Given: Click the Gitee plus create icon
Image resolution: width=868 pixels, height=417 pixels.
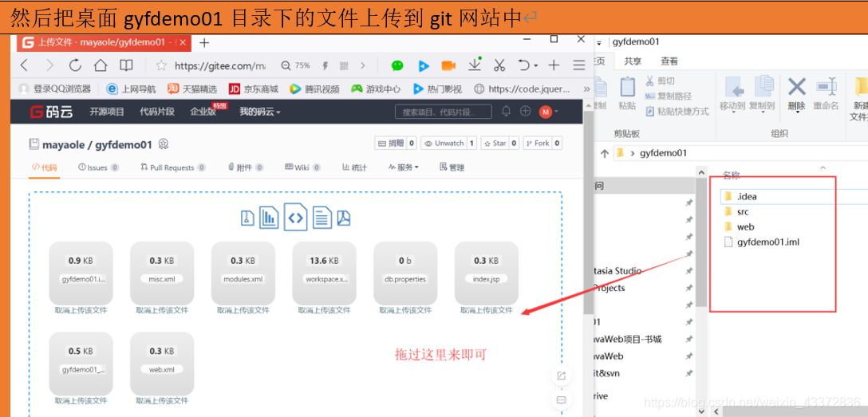Looking at the screenshot, I should click(525, 111).
